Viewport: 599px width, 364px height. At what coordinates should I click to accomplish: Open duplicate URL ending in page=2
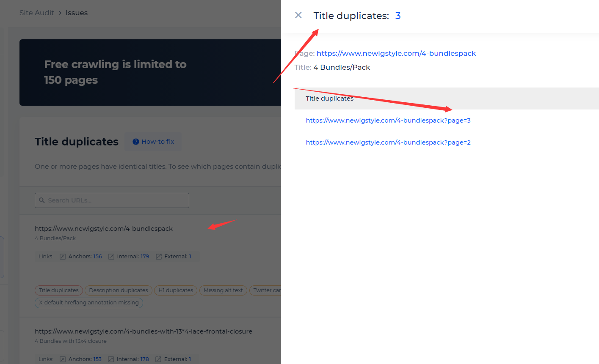click(388, 142)
